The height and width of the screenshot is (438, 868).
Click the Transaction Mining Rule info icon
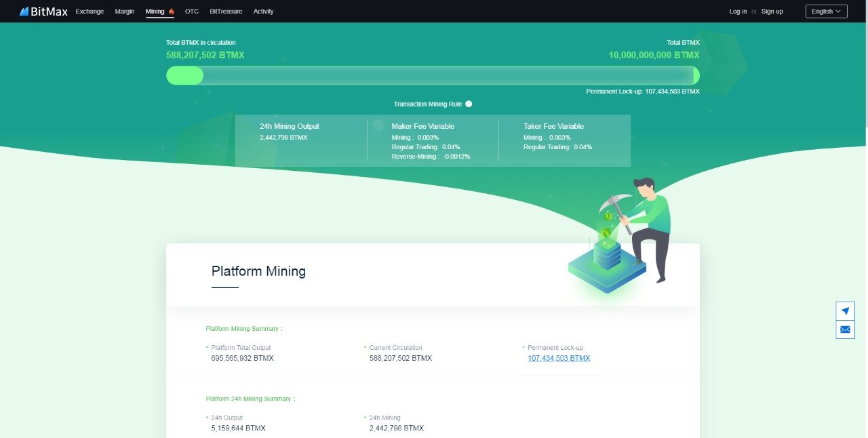(x=469, y=104)
